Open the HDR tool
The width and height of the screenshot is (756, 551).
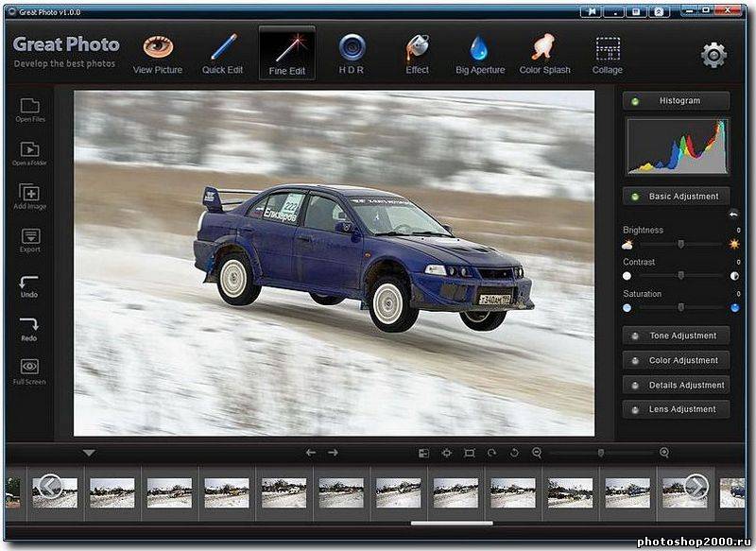(x=352, y=53)
